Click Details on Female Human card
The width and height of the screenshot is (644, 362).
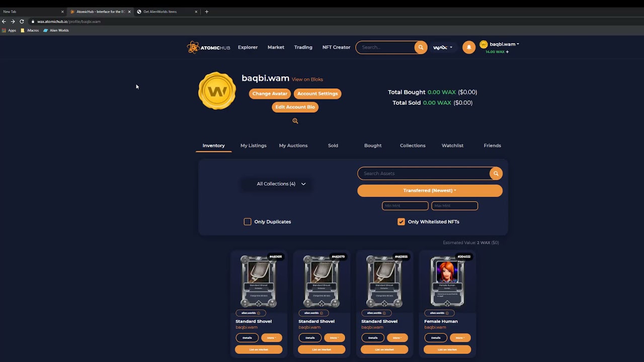(x=436, y=338)
